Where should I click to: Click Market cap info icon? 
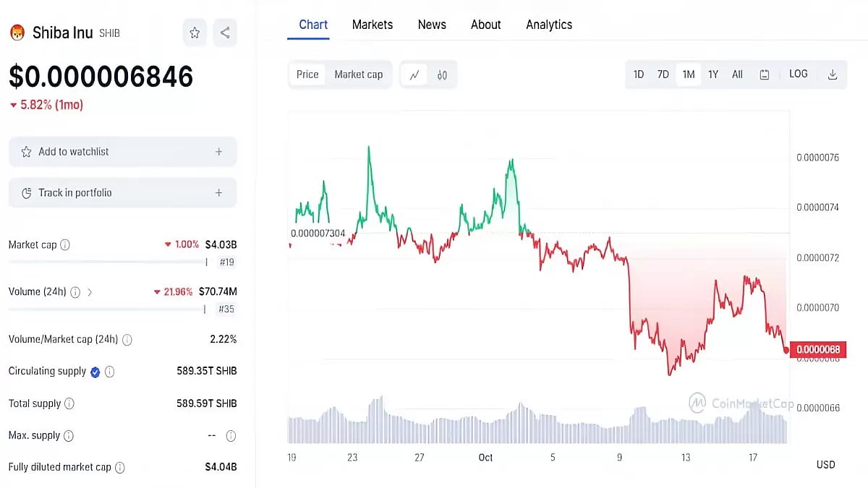tap(65, 245)
